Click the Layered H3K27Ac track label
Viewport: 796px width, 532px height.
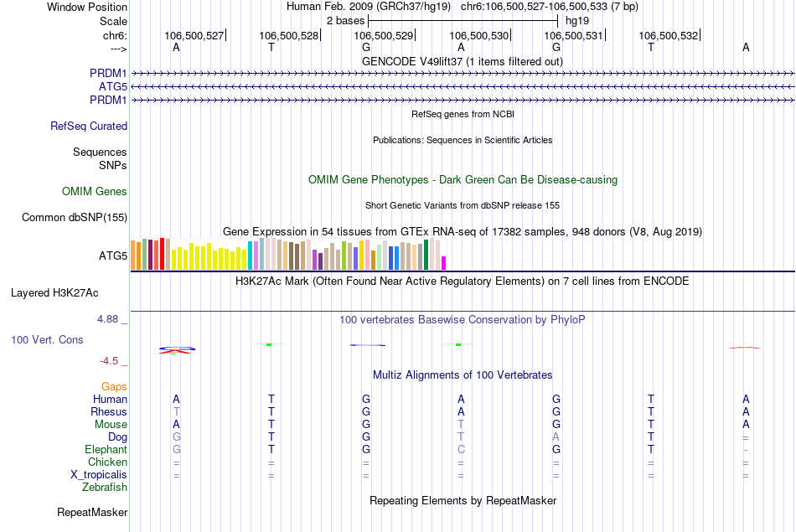[54, 293]
